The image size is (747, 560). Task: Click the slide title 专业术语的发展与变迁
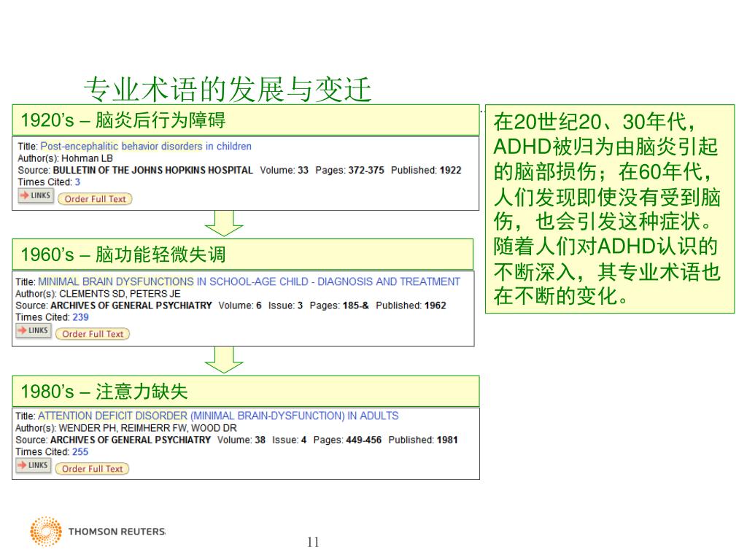pos(228,90)
